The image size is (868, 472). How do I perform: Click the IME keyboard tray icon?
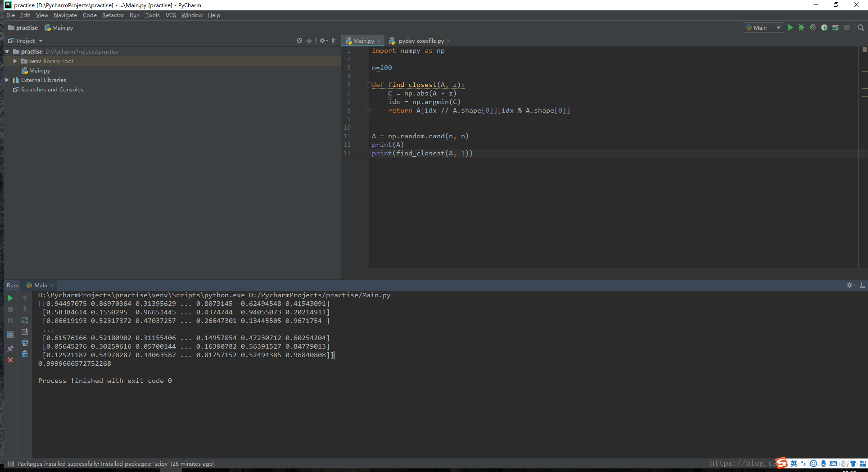pyautogui.click(x=833, y=463)
